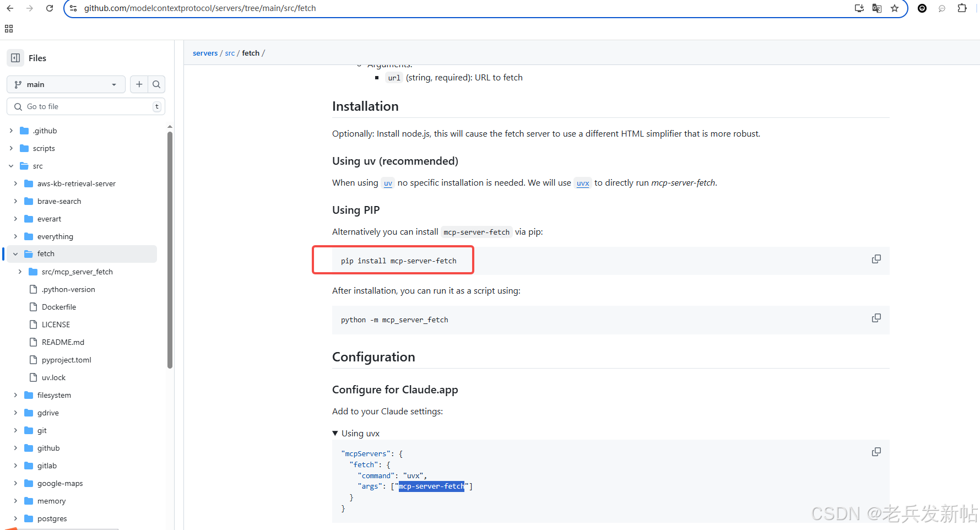
Task: Copy the pip install command
Action: [x=876, y=259]
